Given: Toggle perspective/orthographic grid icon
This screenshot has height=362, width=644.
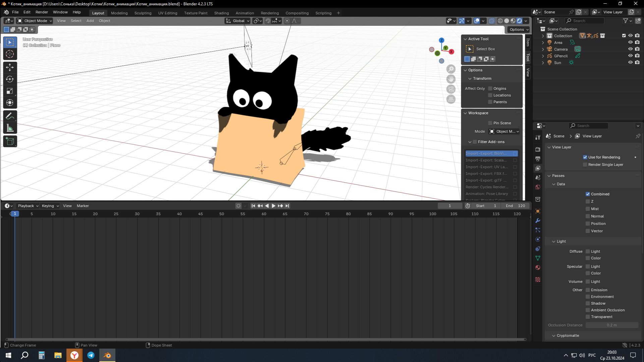Looking at the screenshot, I should tap(451, 99).
